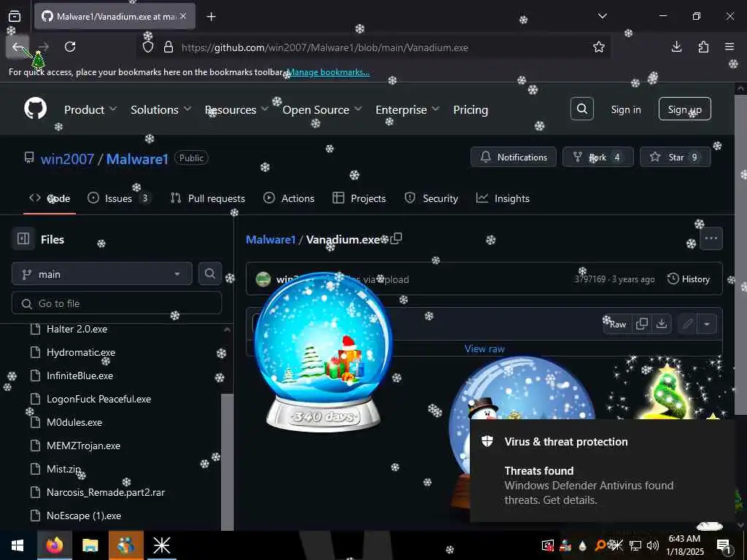Click the Sign up button
Image resolution: width=747 pixels, height=560 pixels.
click(684, 109)
